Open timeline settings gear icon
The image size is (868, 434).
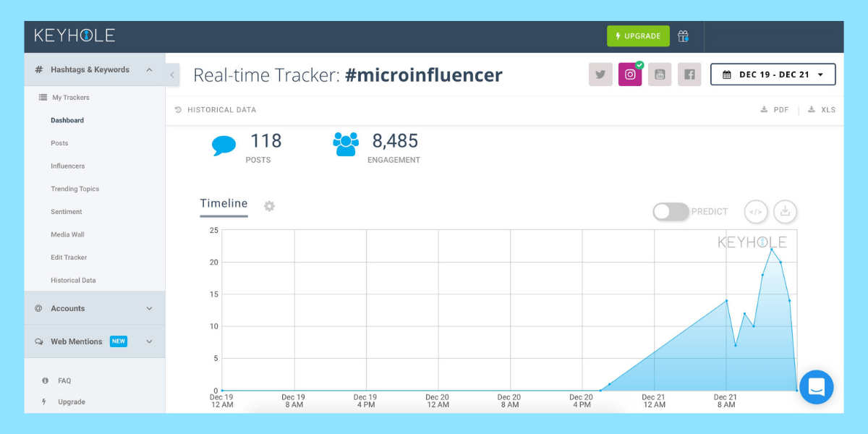pos(269,206)
